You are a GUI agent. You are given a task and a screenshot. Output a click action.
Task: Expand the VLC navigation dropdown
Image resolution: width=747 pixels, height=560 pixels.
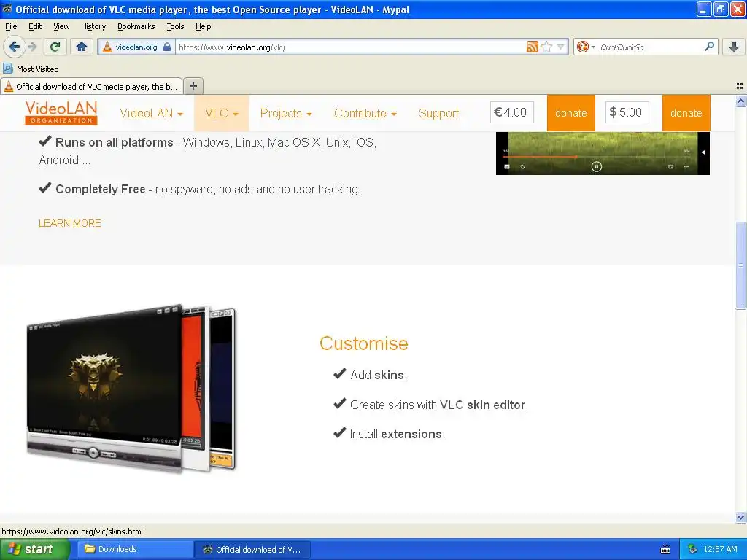point(222,113)
